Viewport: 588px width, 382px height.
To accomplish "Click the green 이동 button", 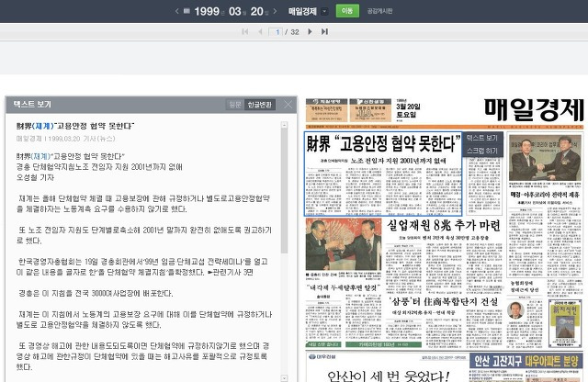I will (347, 11).
